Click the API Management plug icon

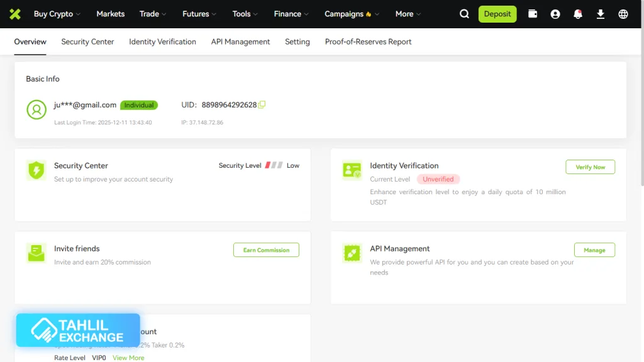(352, 253)
